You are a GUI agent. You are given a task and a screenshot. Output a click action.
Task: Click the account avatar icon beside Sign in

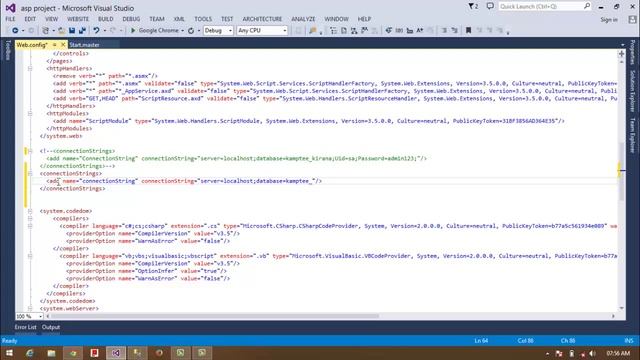tap(632, 19)
